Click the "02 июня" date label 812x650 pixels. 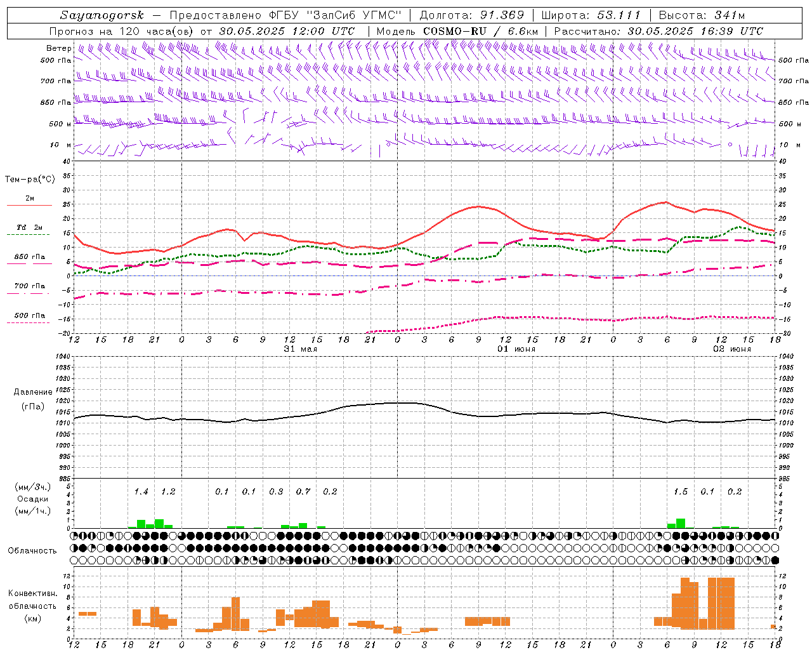(x=732, y=349)
